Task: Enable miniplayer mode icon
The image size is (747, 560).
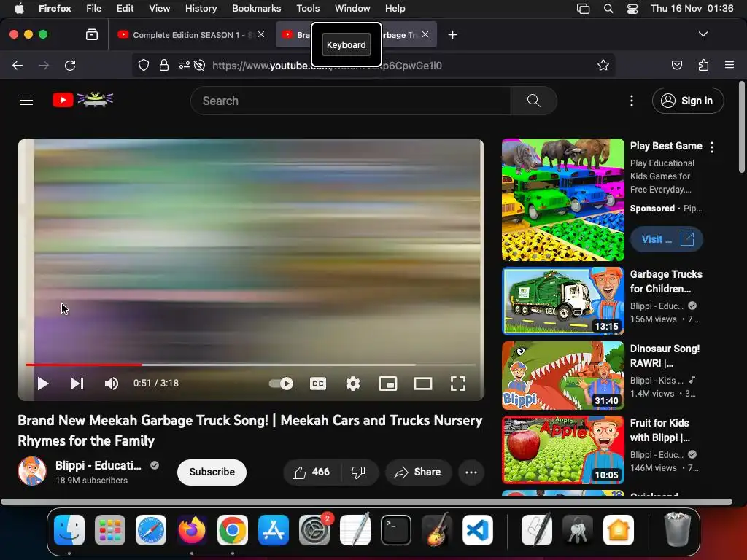Action: (388, 384)
